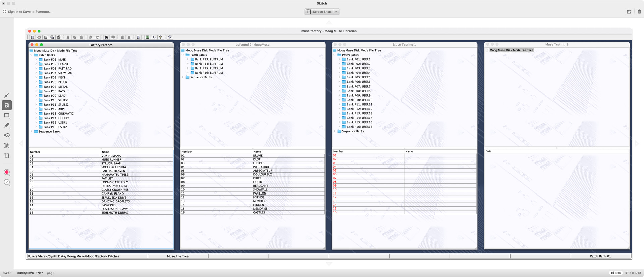Select the Text tool in Skitch sidebar
Image resolution: width=644 pixels, height=277 pixels.
7,105
